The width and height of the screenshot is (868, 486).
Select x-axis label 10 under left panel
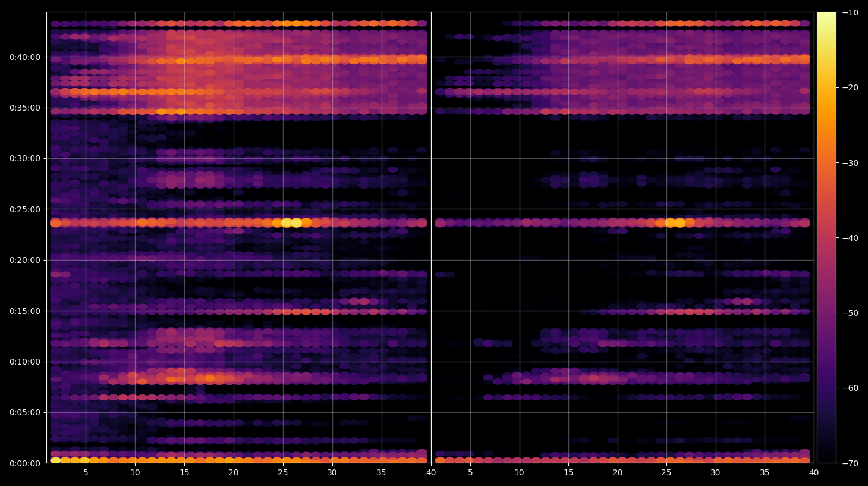coord(135,473)
